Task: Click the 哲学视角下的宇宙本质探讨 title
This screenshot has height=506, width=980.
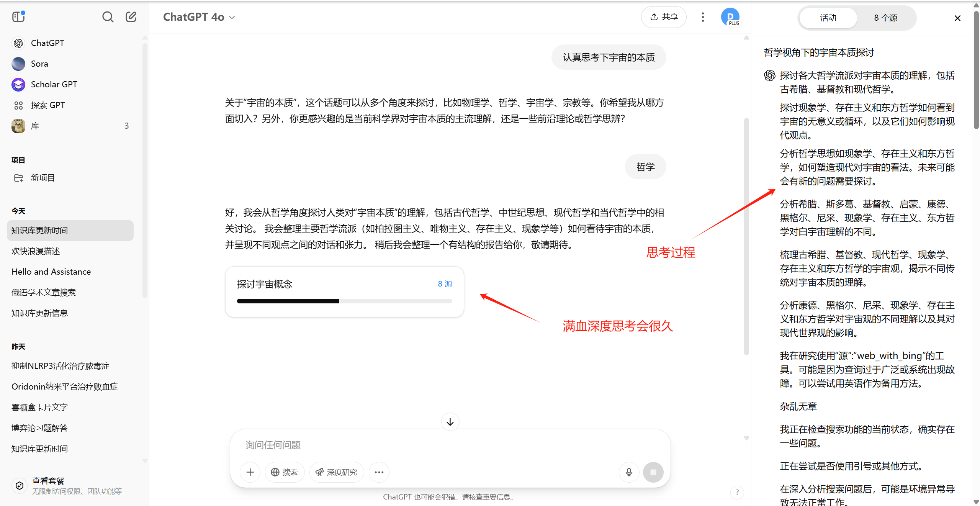Action: [819, 52]
